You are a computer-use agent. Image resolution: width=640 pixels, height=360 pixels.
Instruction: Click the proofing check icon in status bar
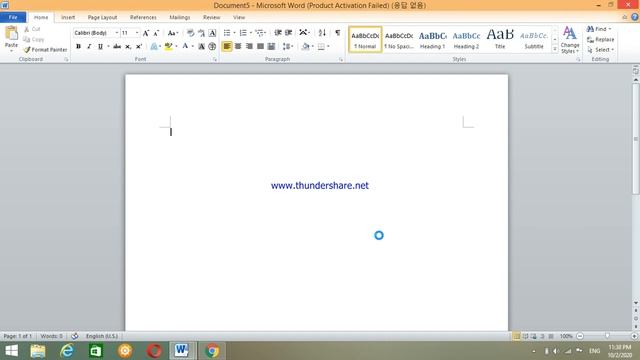pyautogui.click(x=75, y=336)
